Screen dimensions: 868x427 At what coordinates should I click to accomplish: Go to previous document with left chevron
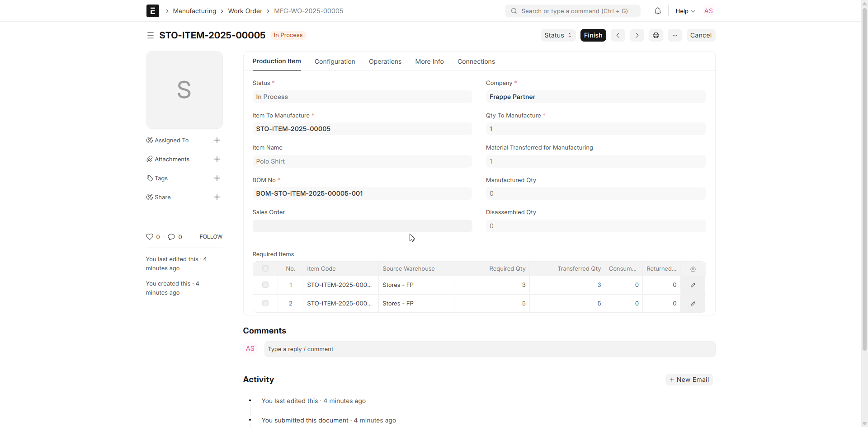click(618, 35)
